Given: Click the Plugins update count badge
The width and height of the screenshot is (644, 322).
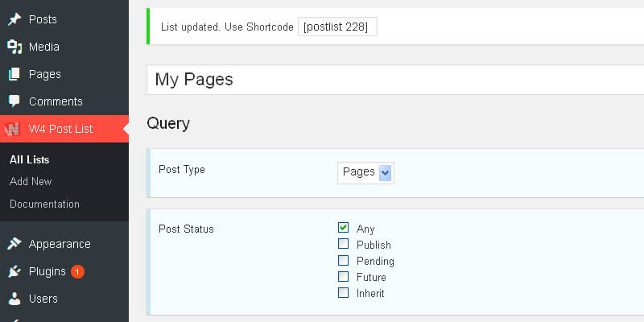Looking at the screenshot, I should coord(77,271).
